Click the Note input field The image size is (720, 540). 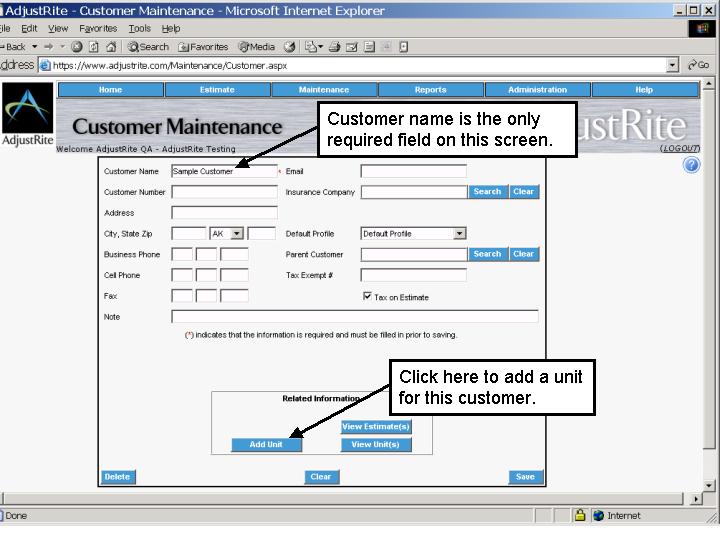pos(354,316)
